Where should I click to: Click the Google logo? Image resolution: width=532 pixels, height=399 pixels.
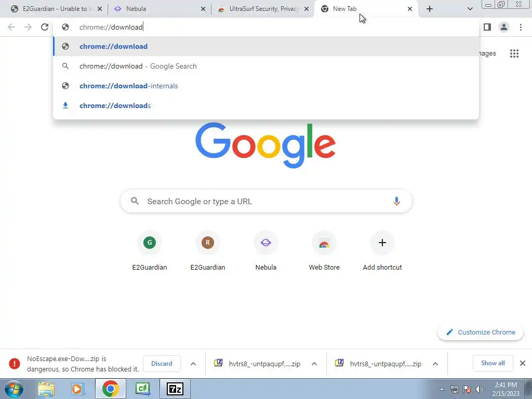coord(265,145)
